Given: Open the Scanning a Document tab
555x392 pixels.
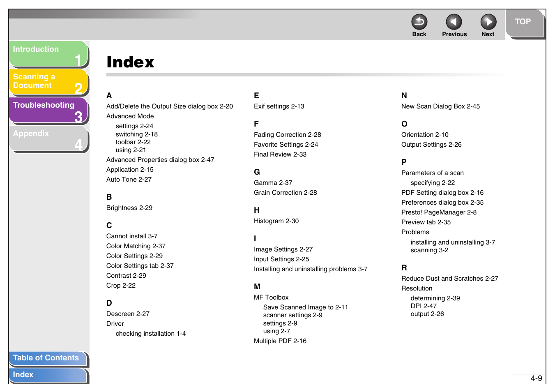Looking at the screenshot, I should [x=48, y=82].
